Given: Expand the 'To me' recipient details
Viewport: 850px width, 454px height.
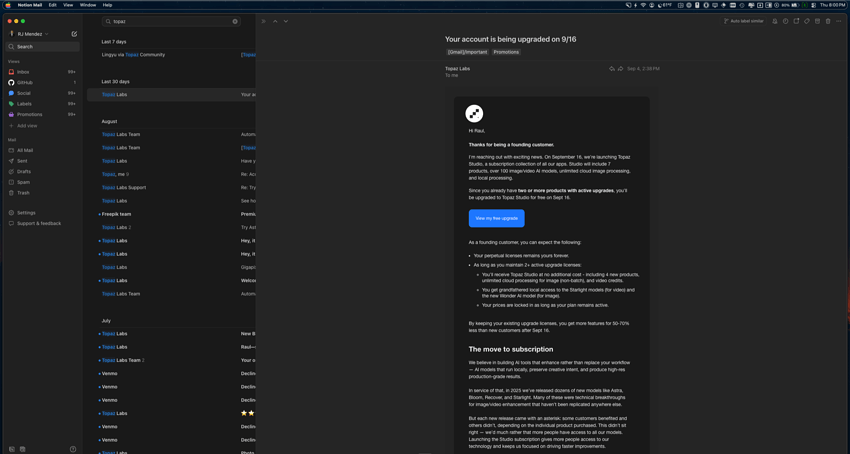Looking at the screenshot, I should [x=452, y=75].
